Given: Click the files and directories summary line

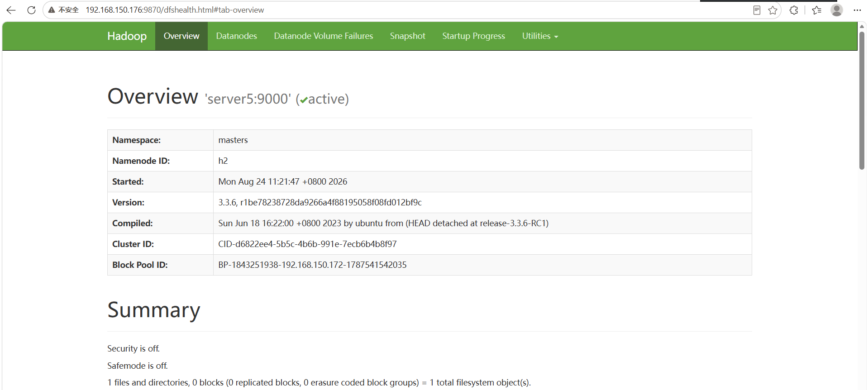Looking at the screenshot, I should pyautogui.click(x=319, y=383).
